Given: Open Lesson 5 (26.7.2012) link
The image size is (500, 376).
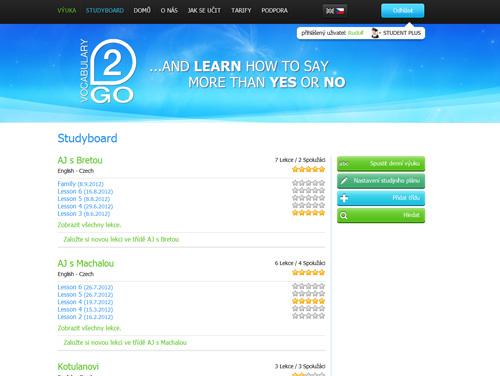Looking at the screenshot, I should coord(85,295).
